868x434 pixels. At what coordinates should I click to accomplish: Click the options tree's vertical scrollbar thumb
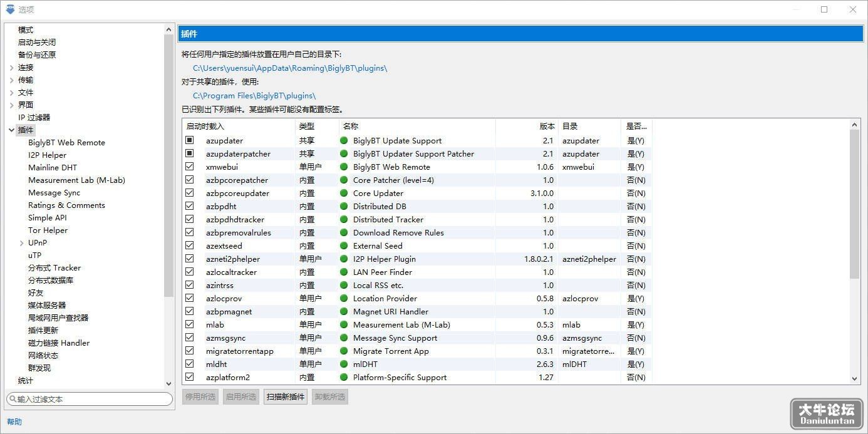168,165
